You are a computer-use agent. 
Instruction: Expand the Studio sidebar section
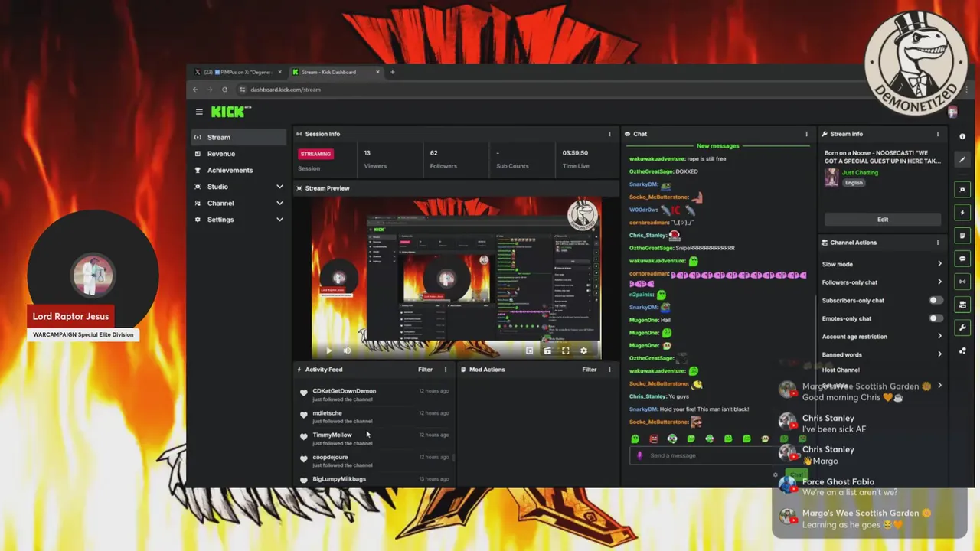point(239,187)
